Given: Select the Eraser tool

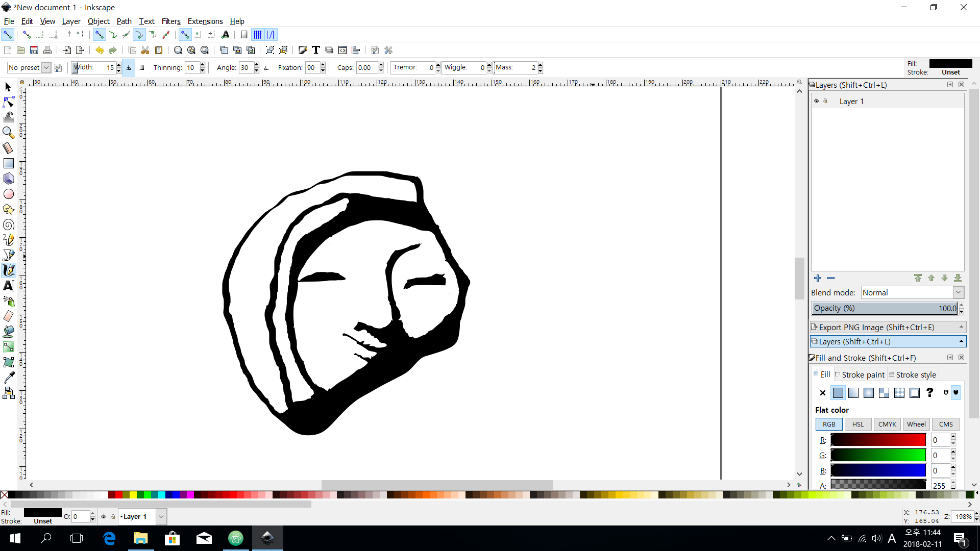Looking at the screenshot, I should pyautogui.click(x=8, y=316).
